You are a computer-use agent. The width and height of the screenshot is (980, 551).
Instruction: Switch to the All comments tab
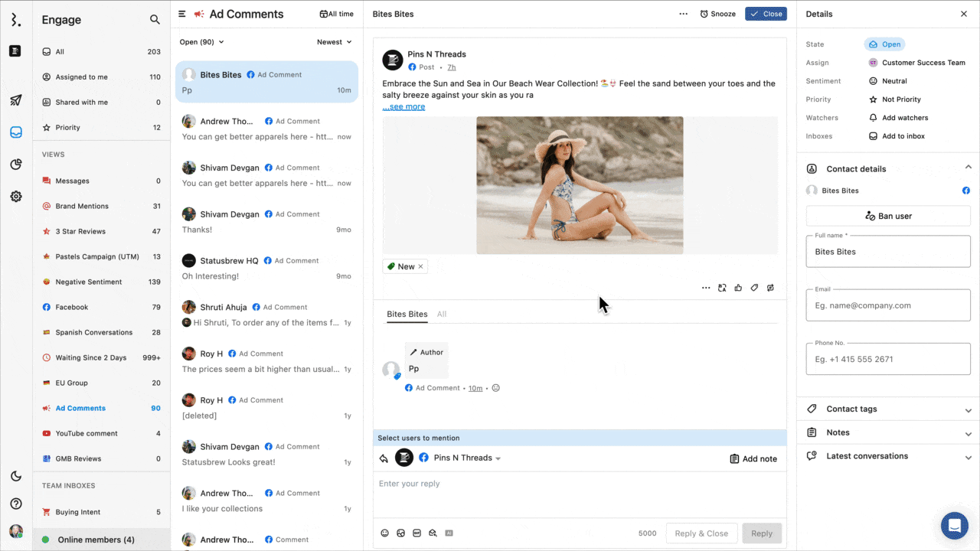(442, 315)
